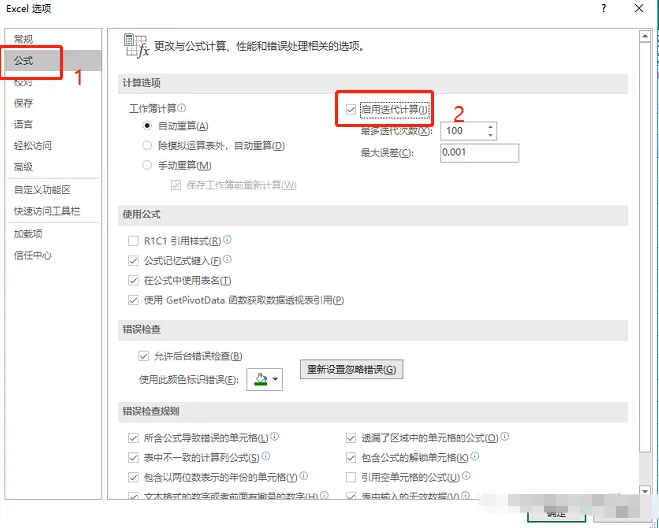Viewport: 659px width, 528px height.
Task: Toggle 遗漏了区域中的单元格的公式 checkbox
Action: [351, 438]
